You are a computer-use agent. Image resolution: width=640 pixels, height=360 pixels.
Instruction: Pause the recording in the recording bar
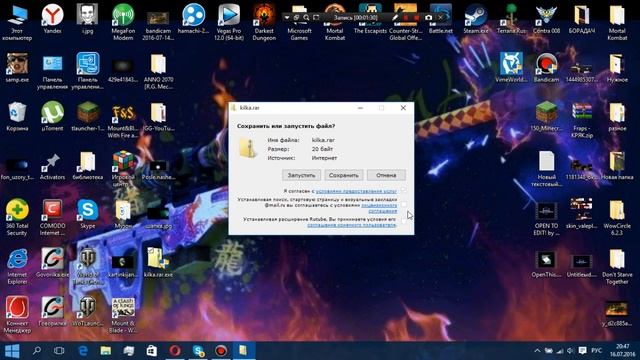tap(406, 18)
